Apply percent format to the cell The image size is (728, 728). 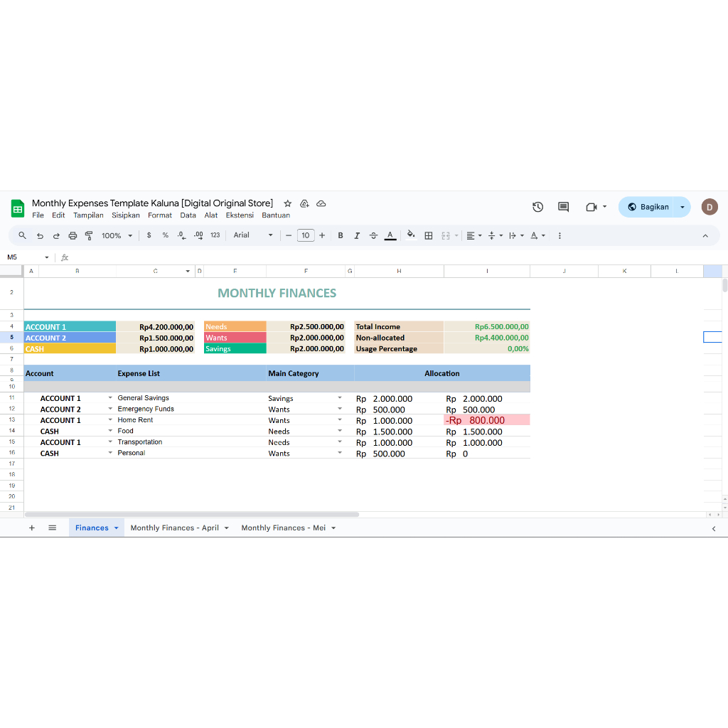pos(164,235)
